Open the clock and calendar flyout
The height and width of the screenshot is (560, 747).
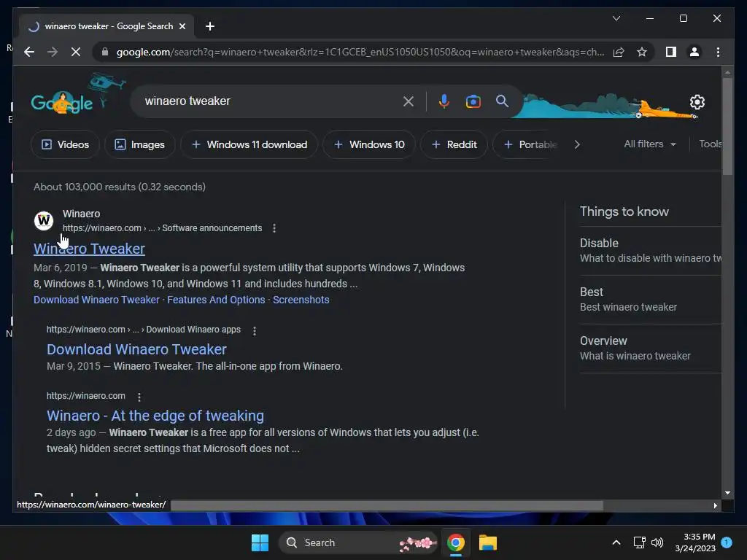[695, 542]
